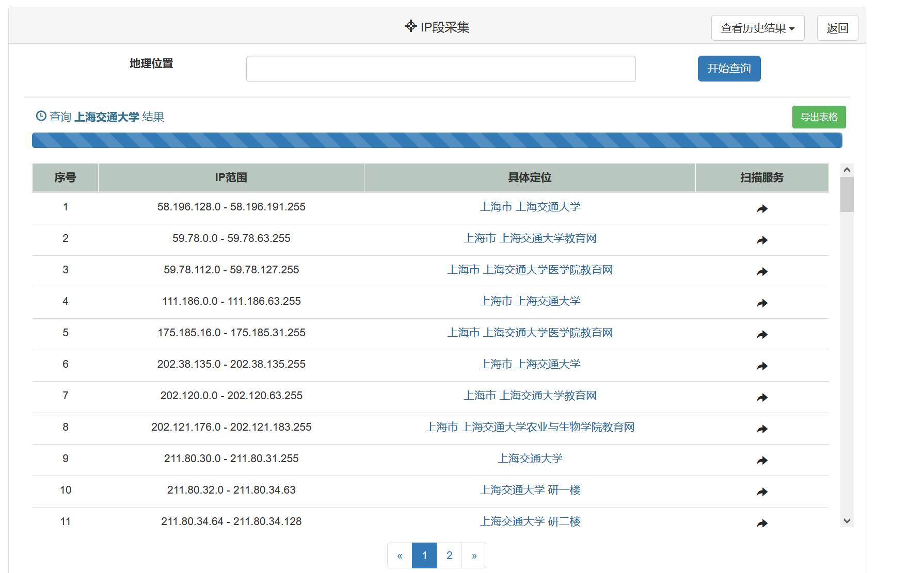
Task: Go to page 2 of results
Action: click(x=449, y=555)
